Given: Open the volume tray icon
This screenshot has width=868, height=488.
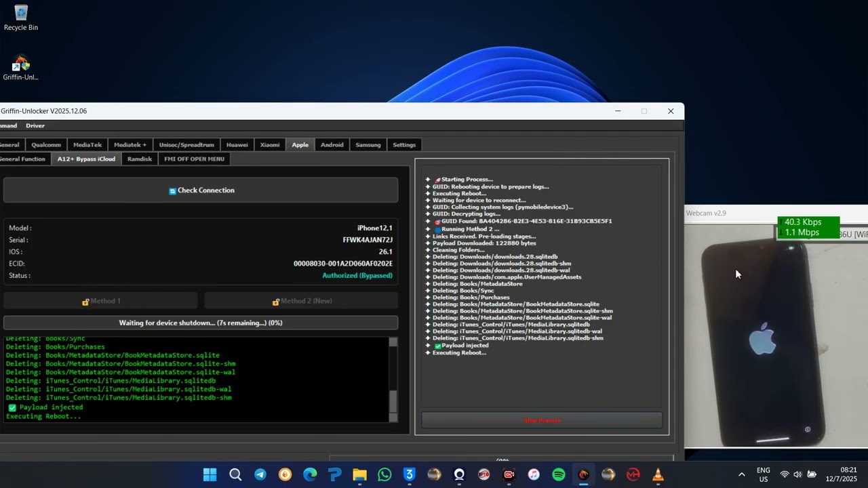Looking at the screenshot, I should (x=797, y=474).
